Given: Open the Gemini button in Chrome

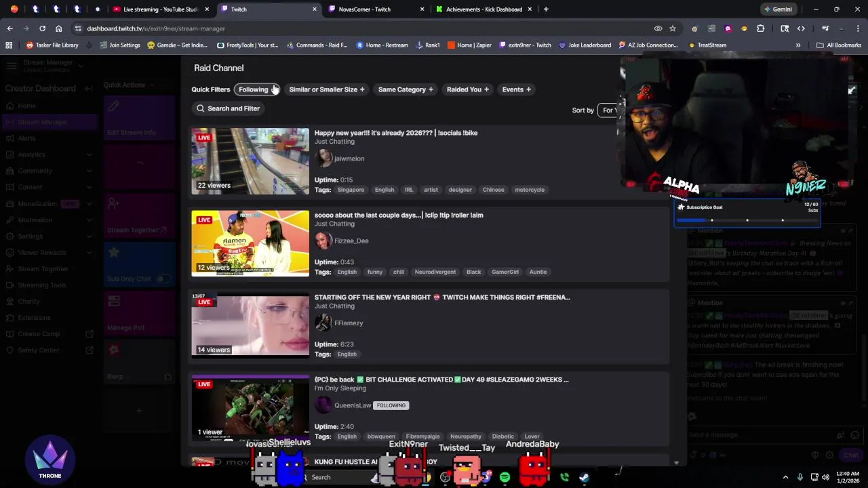Looking at the screenshot, I should [x=777, y=9].
